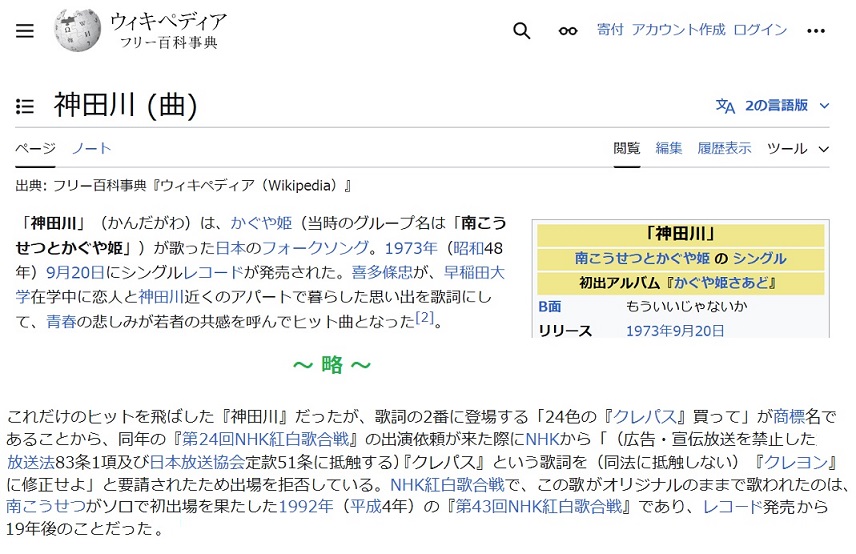Viewport: 856px width, 554px height.
Task: Click the リリース infobox label
Action: (x=565, y=330)
